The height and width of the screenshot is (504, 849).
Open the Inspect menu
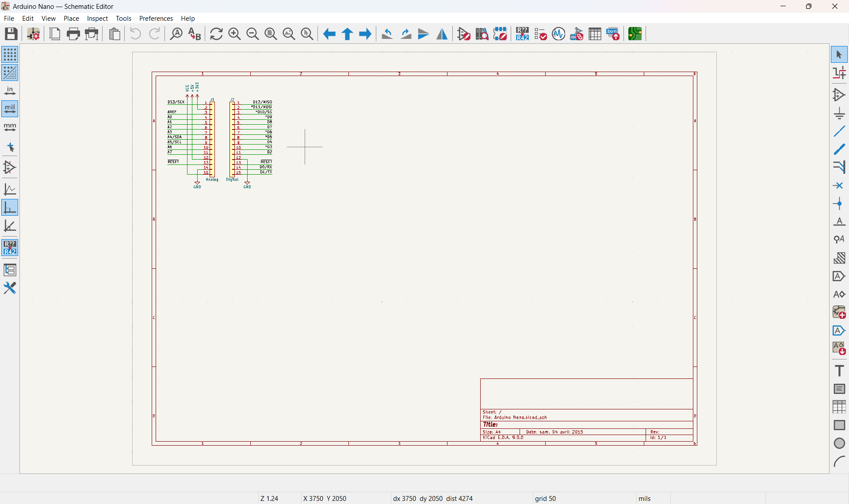[x=97, y=18]
